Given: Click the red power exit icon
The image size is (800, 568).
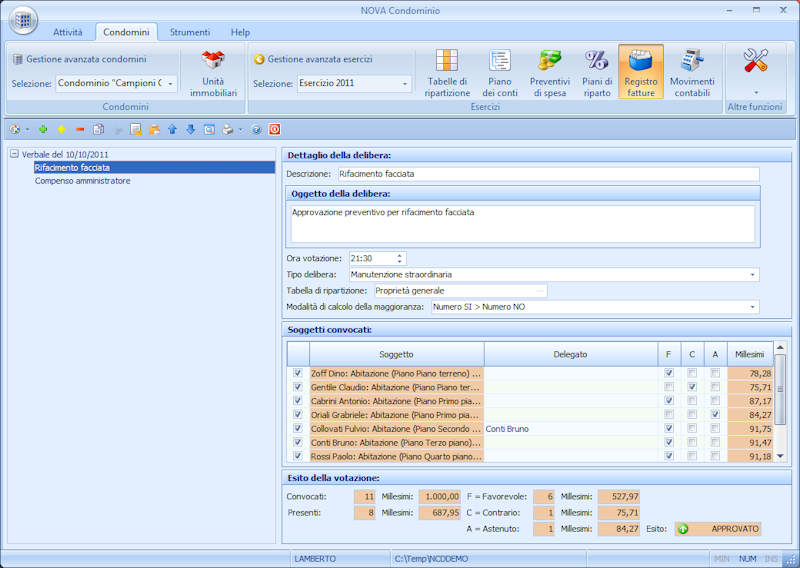Looking at the screenshot, I should pyautogui.click(x=274, y=130).
